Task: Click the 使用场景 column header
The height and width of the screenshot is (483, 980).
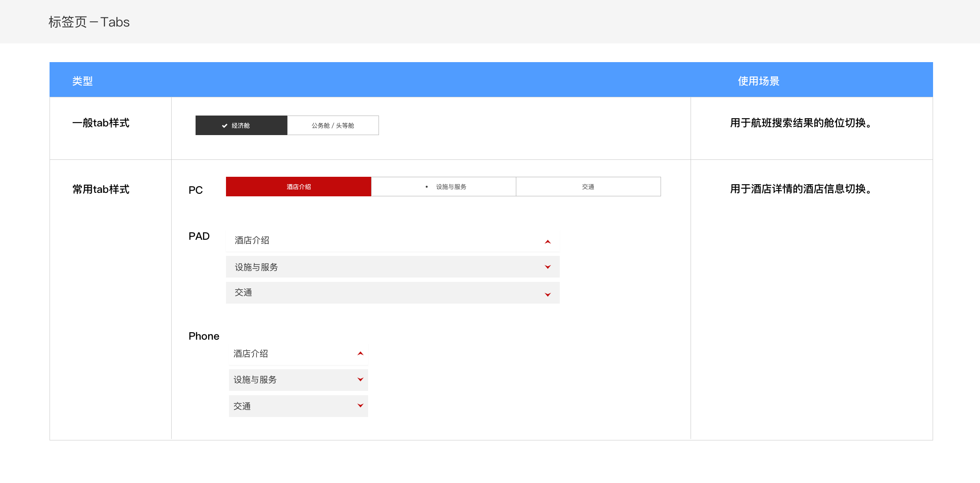Action: [758, 81]
